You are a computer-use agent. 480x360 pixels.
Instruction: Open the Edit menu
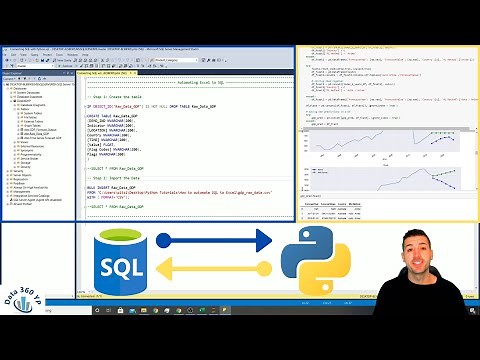click(13, 55)
